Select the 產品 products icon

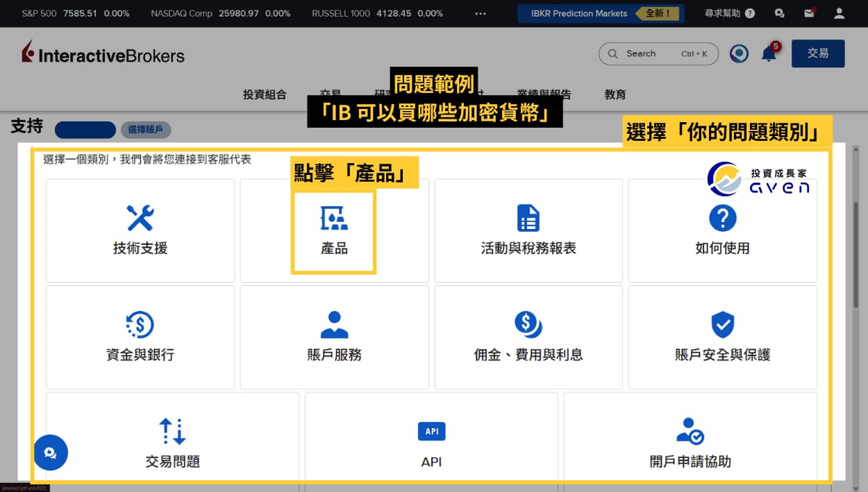tap(334, 218)
